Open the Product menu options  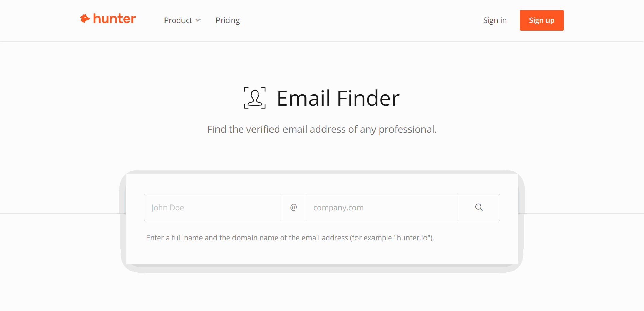point(182,20)
